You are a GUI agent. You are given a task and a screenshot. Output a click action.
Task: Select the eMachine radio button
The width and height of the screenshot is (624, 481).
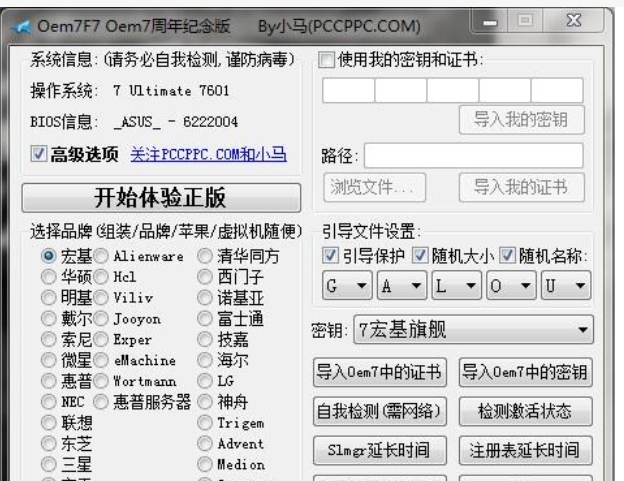tap(101, 360)
